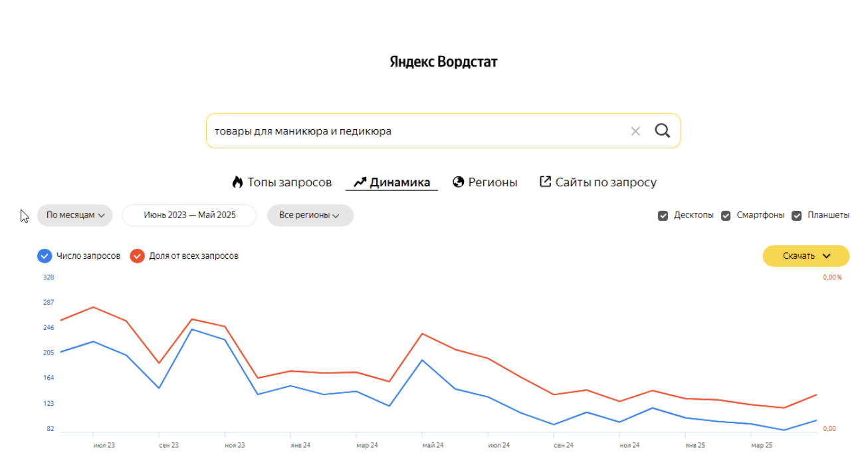Click the flame icon for top queries
This screenshot has height=463, width=868.
tap(237, 182)
